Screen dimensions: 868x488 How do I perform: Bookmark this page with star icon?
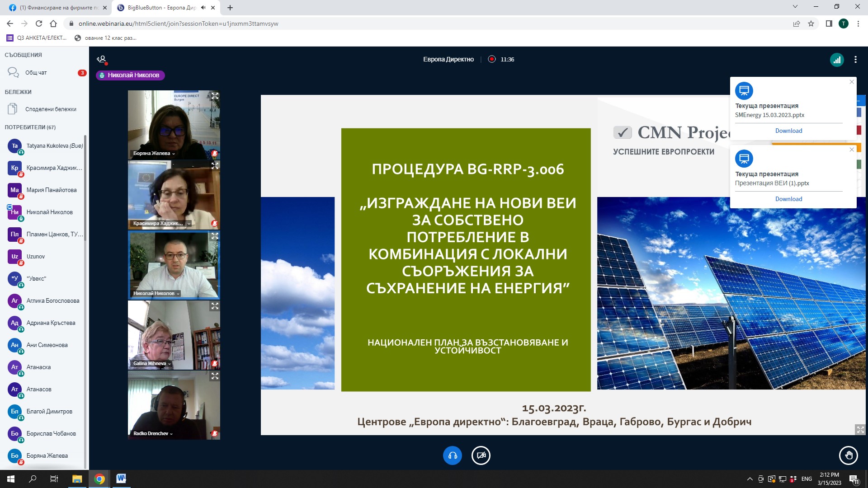tap(811, 23)
